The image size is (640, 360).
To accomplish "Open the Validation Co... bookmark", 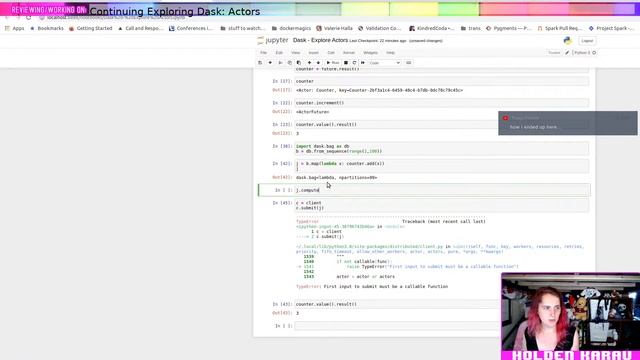I will tap(380, 28).
